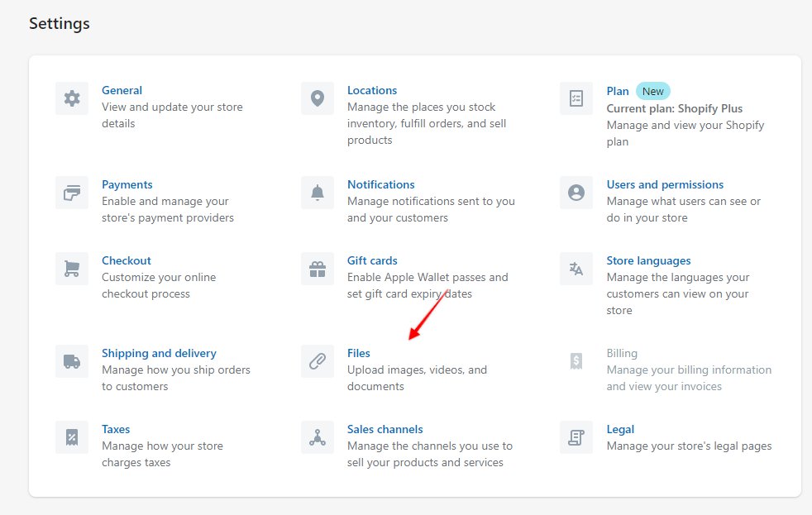This screenshot has height=515, width=812.
Task: Click the New badge beside Plan
Action: 653,91
